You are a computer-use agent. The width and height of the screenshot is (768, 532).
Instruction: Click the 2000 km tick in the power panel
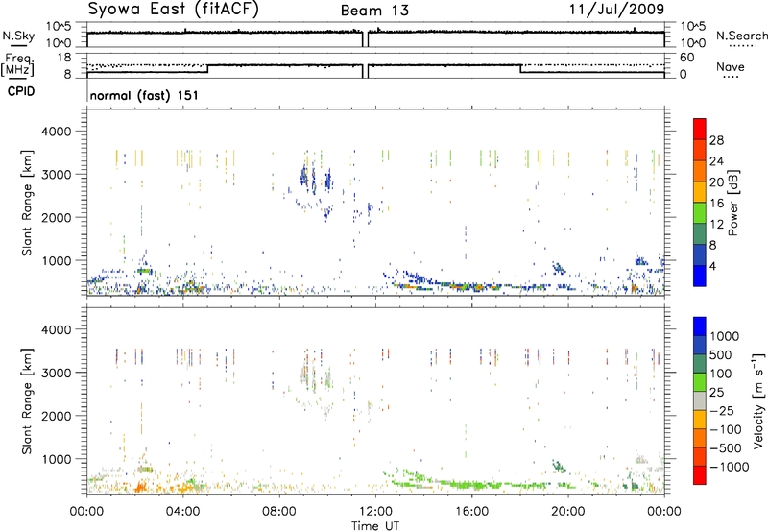(x=56, y=217)
